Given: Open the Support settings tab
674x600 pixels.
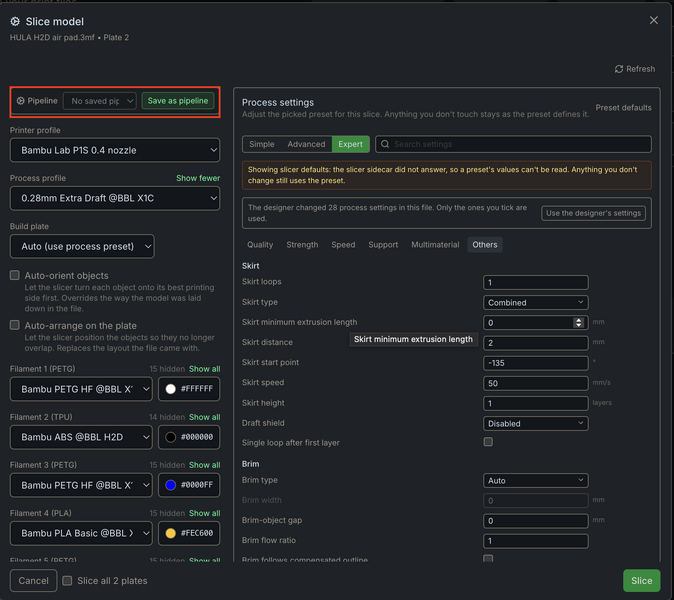Looking at the screenshot, I should (x=383, y=245).
